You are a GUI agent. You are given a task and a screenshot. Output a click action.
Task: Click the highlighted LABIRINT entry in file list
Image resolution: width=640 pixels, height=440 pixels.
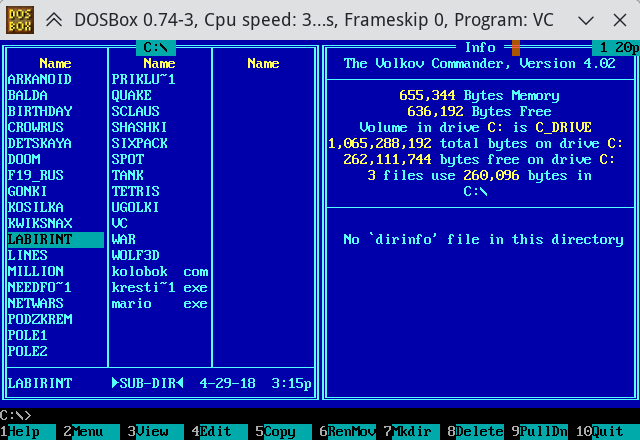56,240
